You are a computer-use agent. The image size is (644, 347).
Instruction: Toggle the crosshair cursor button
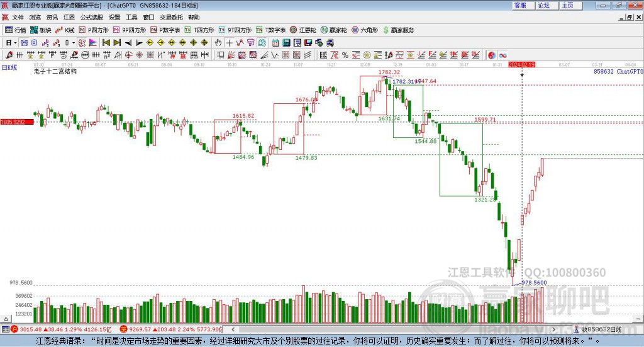[x=229, y=43]
